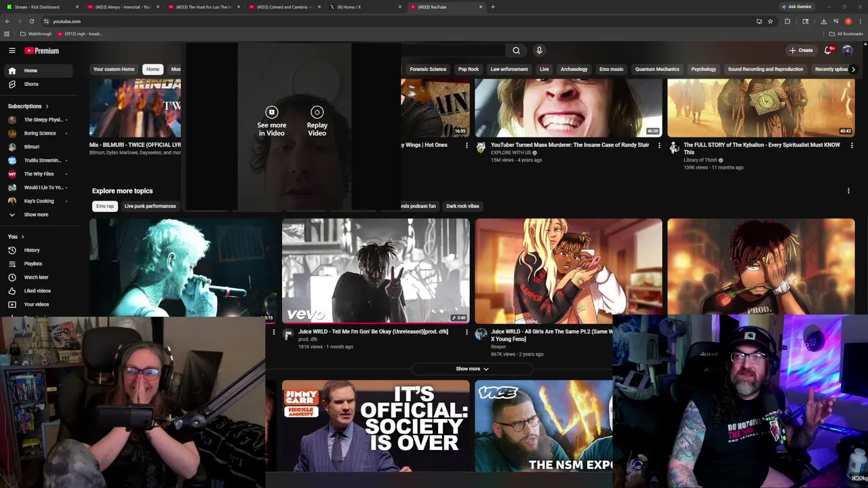Open The Sleepy Physicist subscription channel
Screen dimensions: 868x488
point(39,120)
